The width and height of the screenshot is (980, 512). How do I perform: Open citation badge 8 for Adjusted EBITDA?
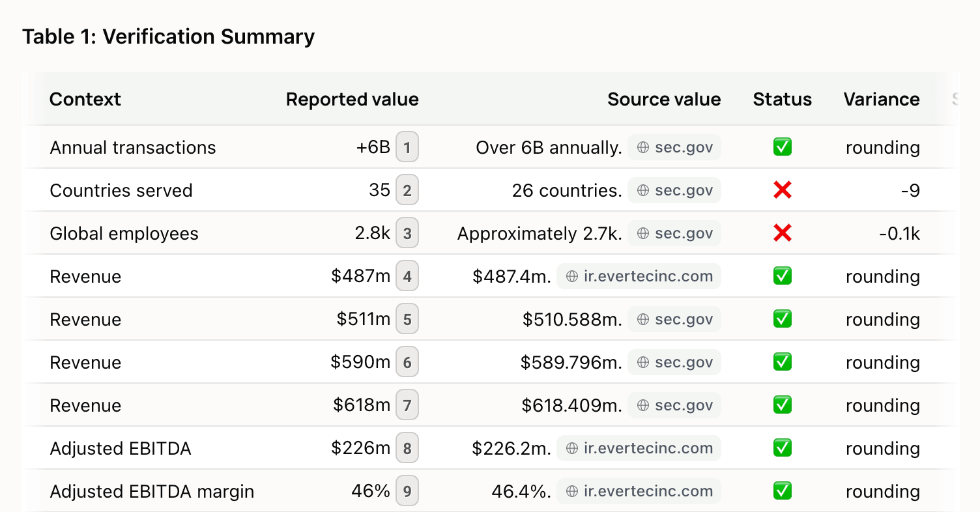point(407,448)
